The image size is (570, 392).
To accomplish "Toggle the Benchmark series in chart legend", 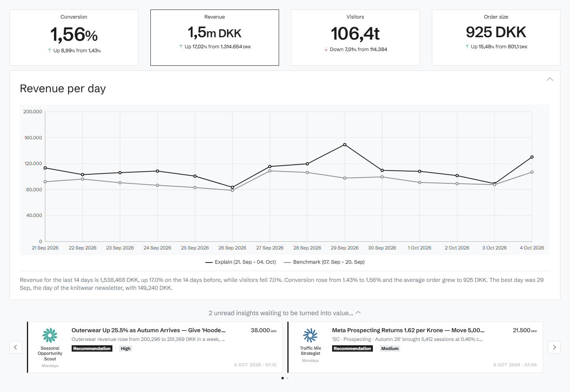I will [324, 262].
